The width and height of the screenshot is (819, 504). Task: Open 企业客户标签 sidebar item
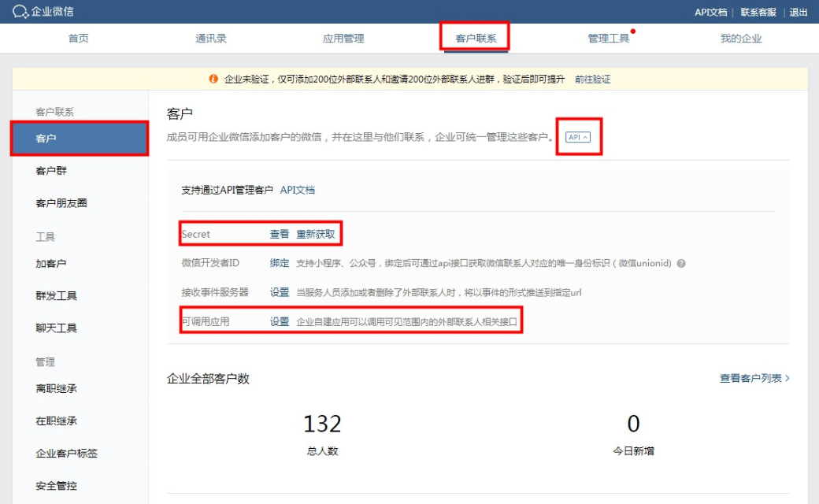66,454
